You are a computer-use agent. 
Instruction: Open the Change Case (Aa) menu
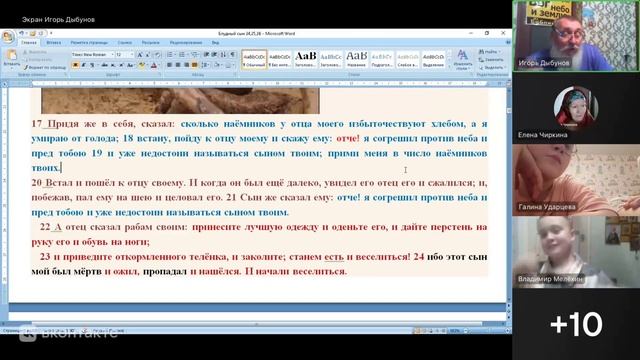(x=130, y=65)
